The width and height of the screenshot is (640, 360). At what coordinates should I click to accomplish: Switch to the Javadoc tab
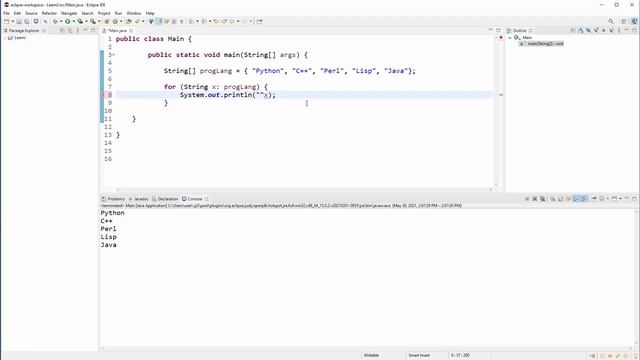[x=139, y=199]
